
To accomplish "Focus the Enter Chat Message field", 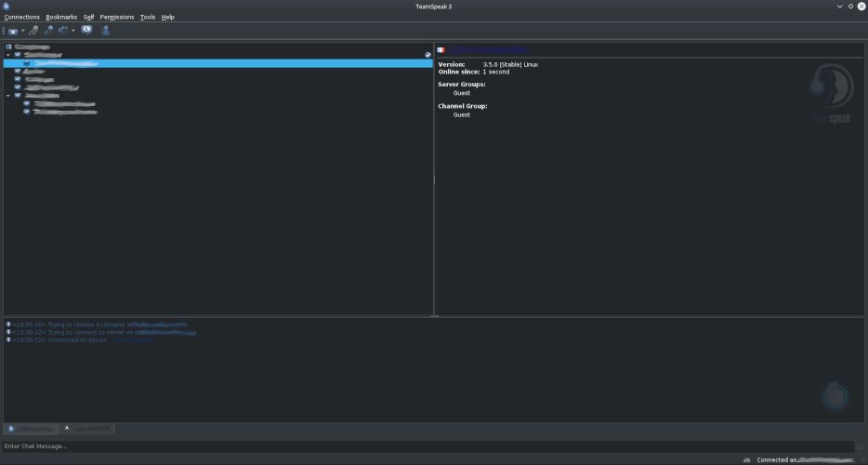I will [427, 446].
